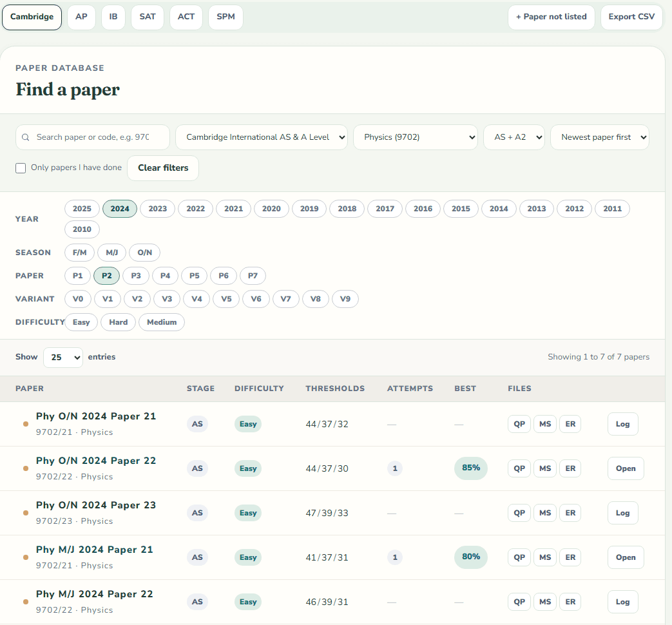Viewport: 672px width, 625px height.
Task: Select the V9 variant filter
Action: [345, 299]
